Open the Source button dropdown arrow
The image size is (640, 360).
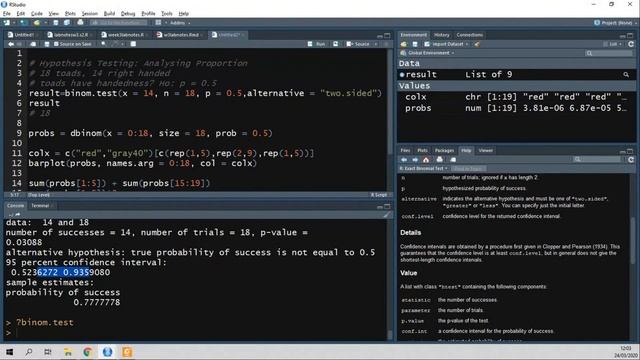(x=376, y=44)
